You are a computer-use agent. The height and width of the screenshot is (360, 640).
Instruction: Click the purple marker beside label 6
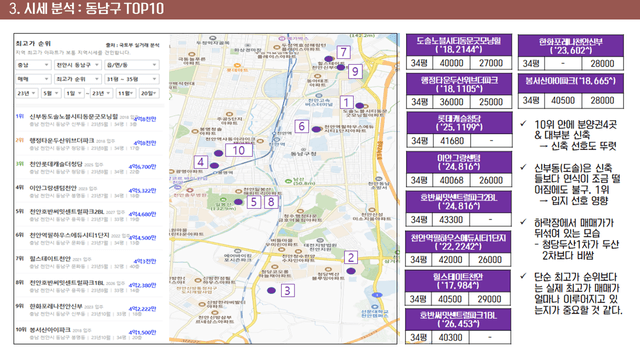coord(316,129)
